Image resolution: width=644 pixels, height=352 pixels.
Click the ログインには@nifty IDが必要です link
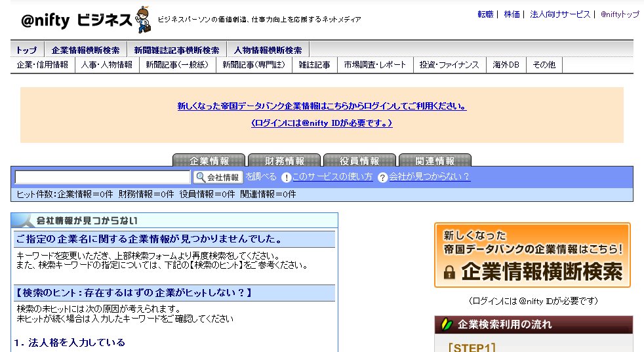point(322,123)
